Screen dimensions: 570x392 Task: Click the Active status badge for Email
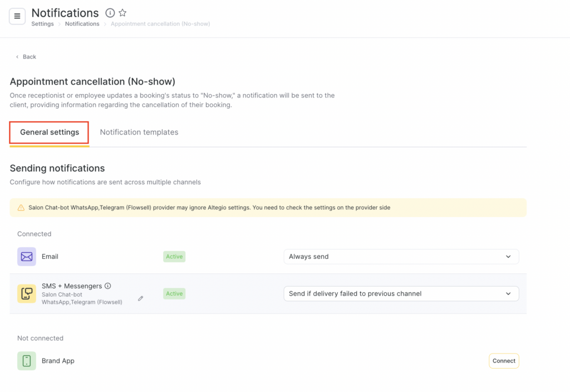tap(174, 257)
